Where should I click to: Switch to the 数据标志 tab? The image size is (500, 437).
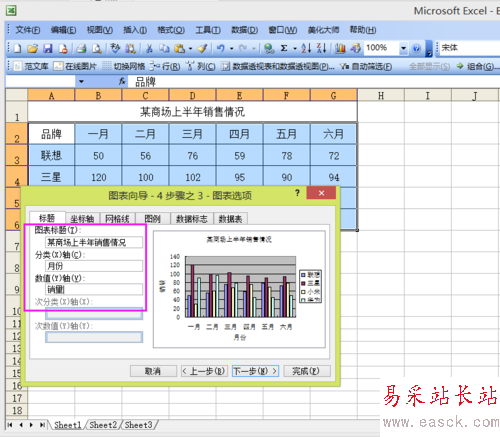coord(192,219)
